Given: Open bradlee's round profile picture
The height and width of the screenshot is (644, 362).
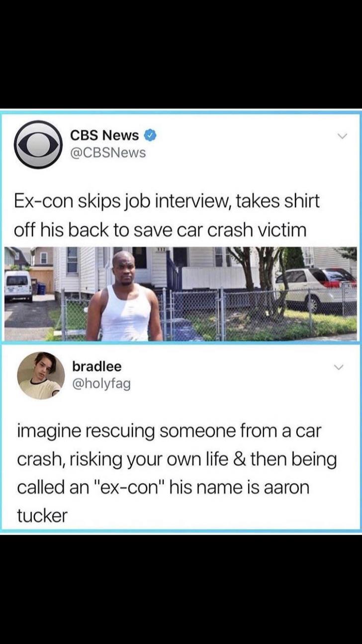Looking at the screenshot, I should click(x=41, y=376).
